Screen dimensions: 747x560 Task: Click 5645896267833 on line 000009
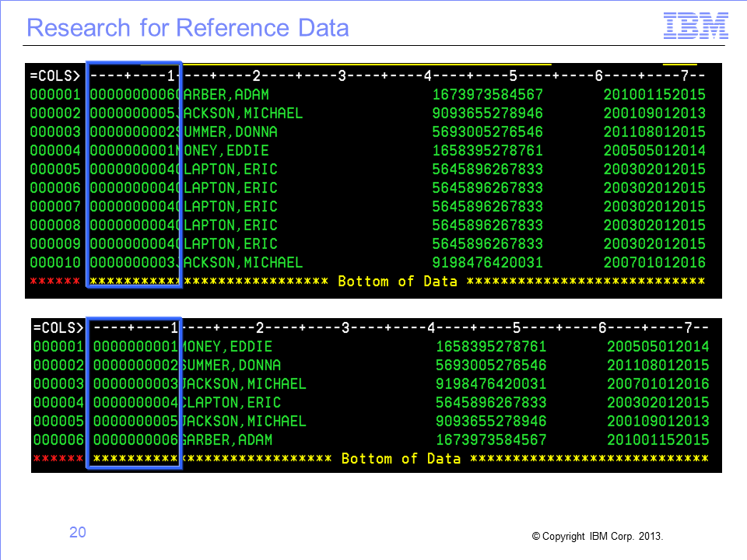pyautogui.click(x=487, y=243)
